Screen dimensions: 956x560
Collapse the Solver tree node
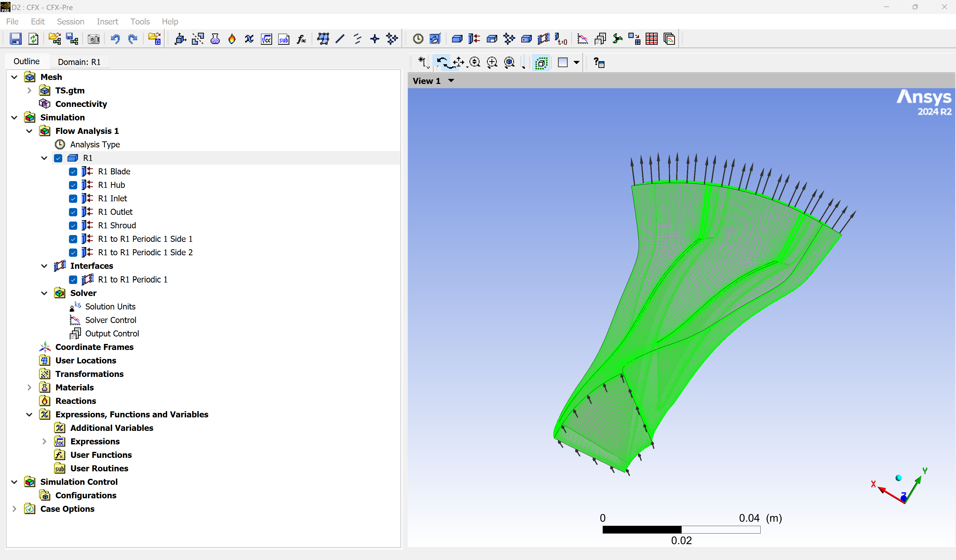click(44, 293)
